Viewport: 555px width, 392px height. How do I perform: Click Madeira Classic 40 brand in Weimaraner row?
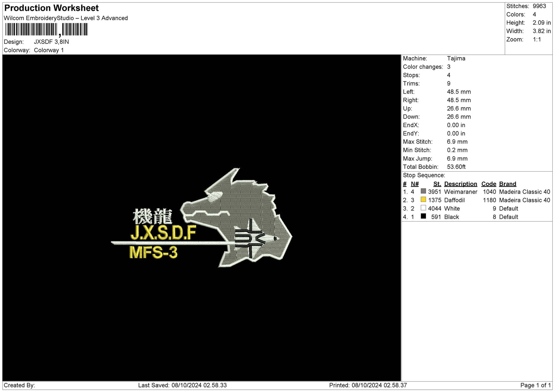[524, 192]
